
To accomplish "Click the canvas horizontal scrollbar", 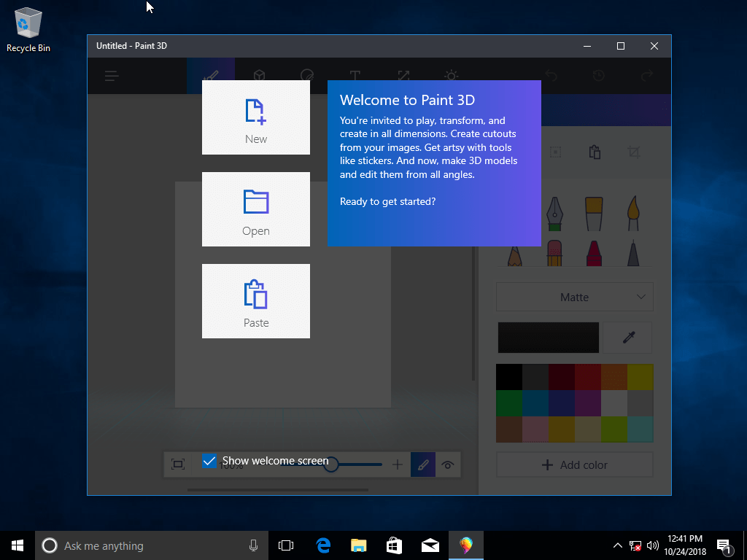I will coord(278,489).
